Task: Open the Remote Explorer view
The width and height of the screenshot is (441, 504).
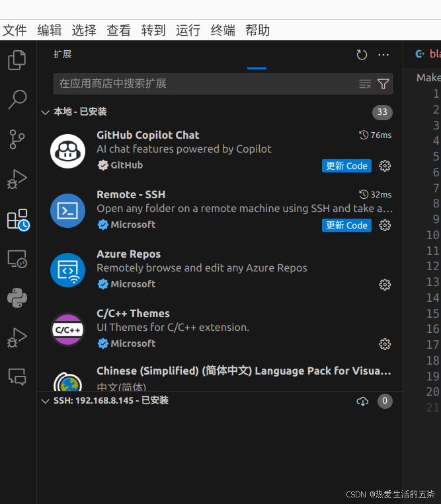Action: [x=17, y=259]
